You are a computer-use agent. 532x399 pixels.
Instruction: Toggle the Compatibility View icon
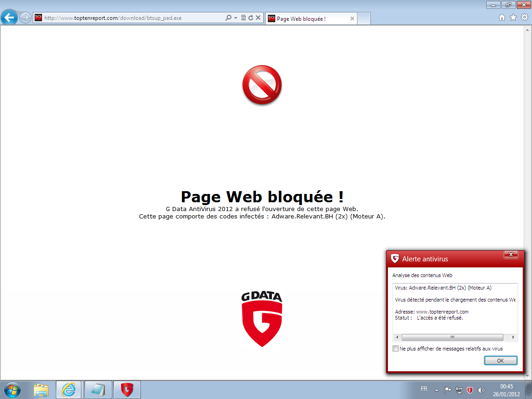pyautogui.click(x=243, y=18)
